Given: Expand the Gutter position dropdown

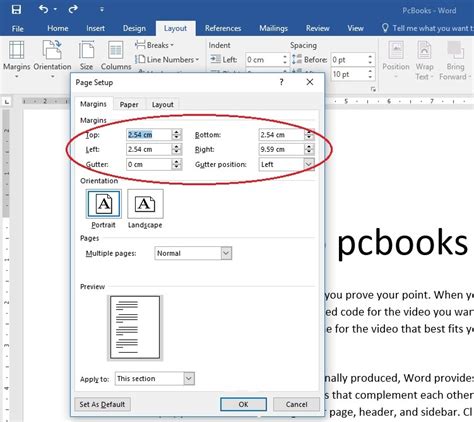Looking at the screenshot, I should (309, 164).
